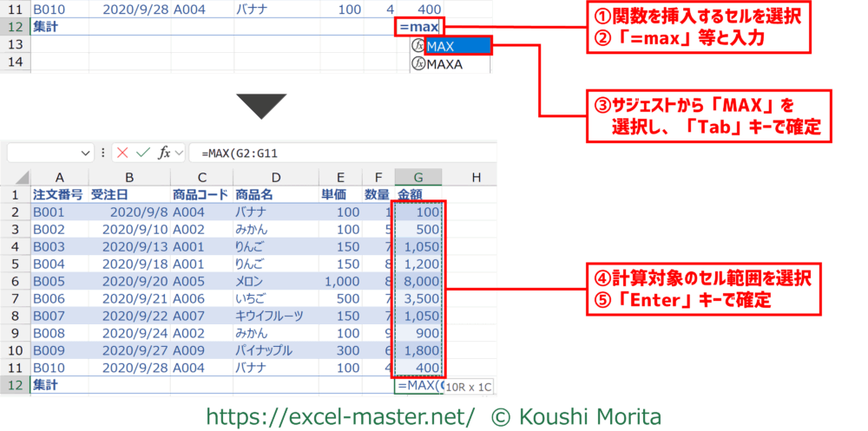Screen dimensions: 868x431
Task: Click the cell showing 8,000 amount
Action: click(x=419, y=282)
